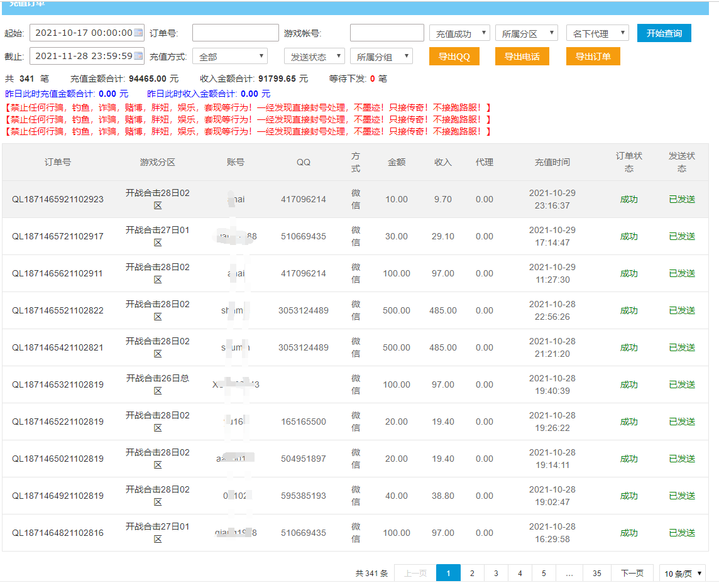Expand the 发送状态 dropdown

click(x=314, y=57)
